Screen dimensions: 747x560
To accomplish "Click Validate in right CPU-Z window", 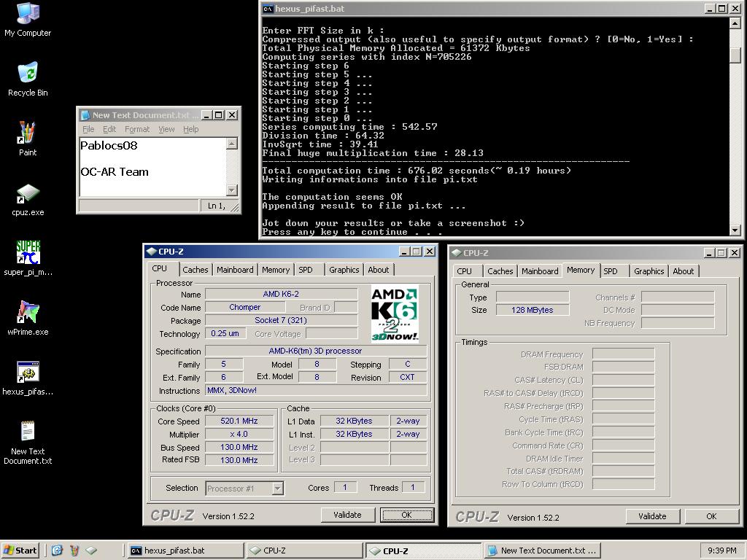I will pos(652,516).
